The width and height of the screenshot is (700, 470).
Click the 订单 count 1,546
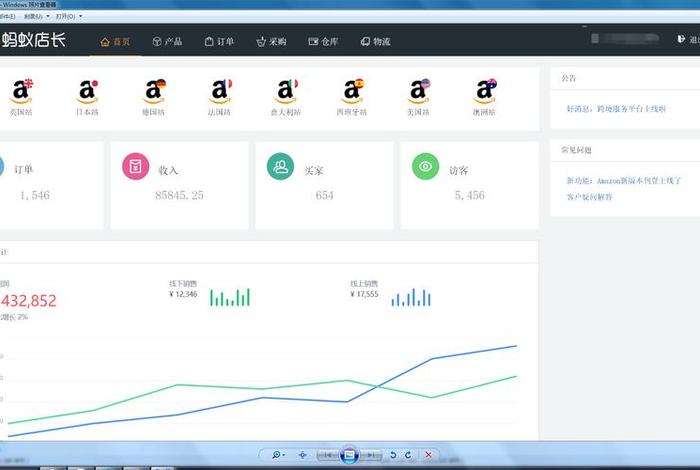click(x=35, y=195)
